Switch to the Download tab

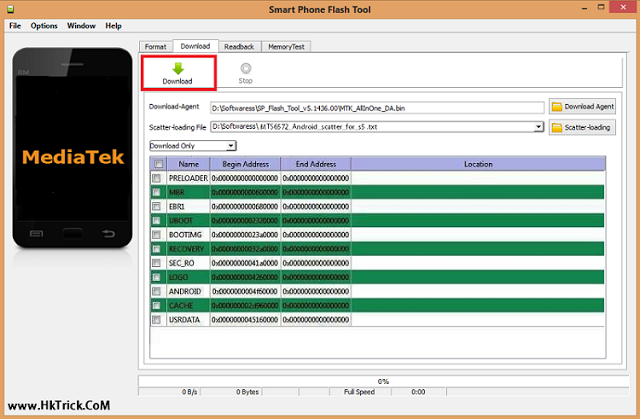coord(196,46)
